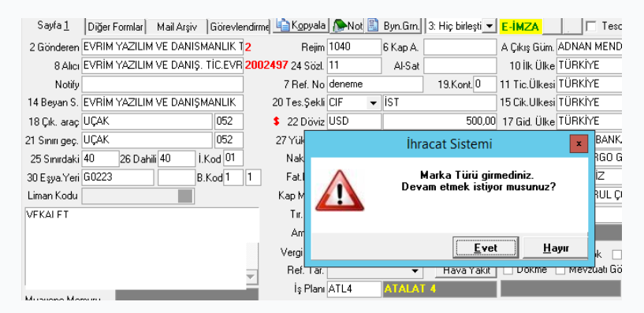Click the red dollar sign next to Döviz
Screen dimensions: 644x313
[x=277, y=121]
